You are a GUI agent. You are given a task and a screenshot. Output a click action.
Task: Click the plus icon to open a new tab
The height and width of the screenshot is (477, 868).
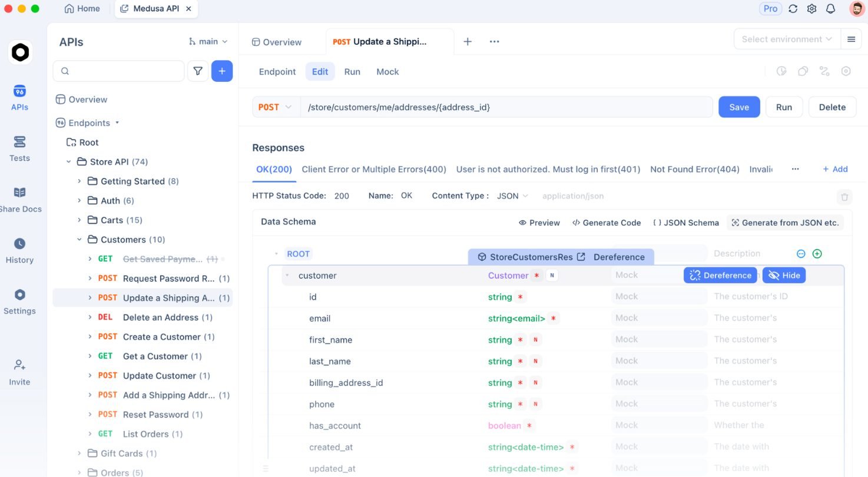468,41
